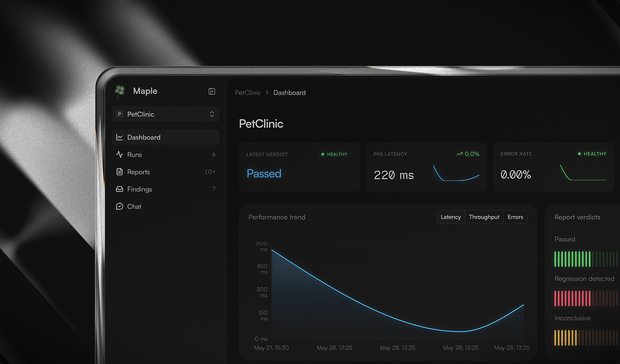The width and height of the screenshot is (620, 364).
Task: Click the Chat bubble icon
Action: 120,206
